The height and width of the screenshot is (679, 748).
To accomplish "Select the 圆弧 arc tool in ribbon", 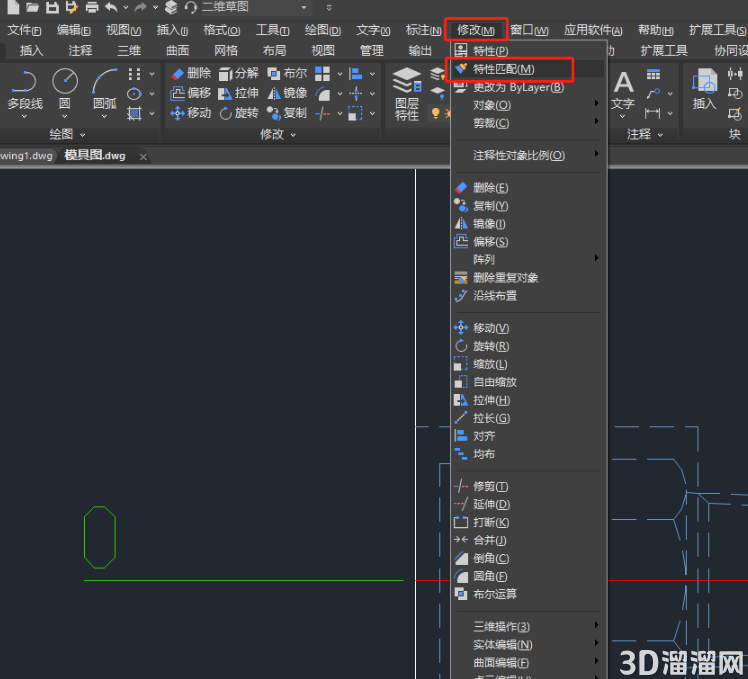I will (104, 91).
